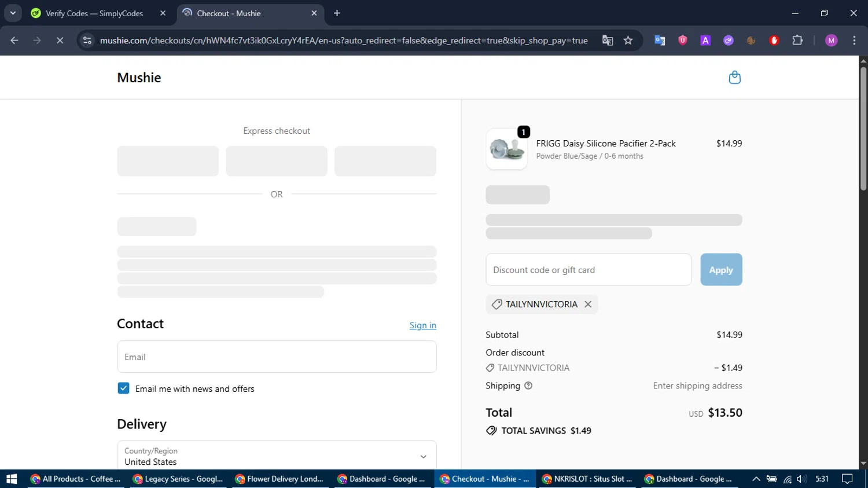
Task: Click the page vertical scrollbar thumb
Action: [x=863, y=129]
